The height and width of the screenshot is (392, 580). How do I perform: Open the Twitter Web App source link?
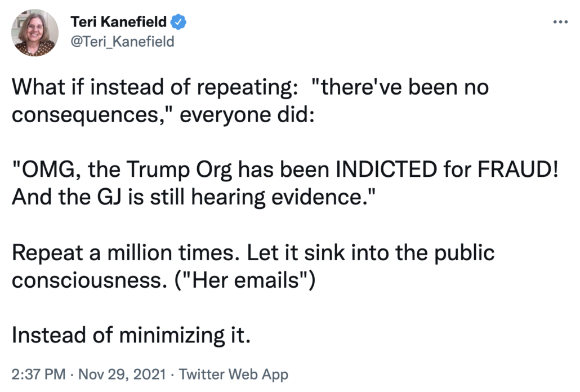[x=233, y=375]
